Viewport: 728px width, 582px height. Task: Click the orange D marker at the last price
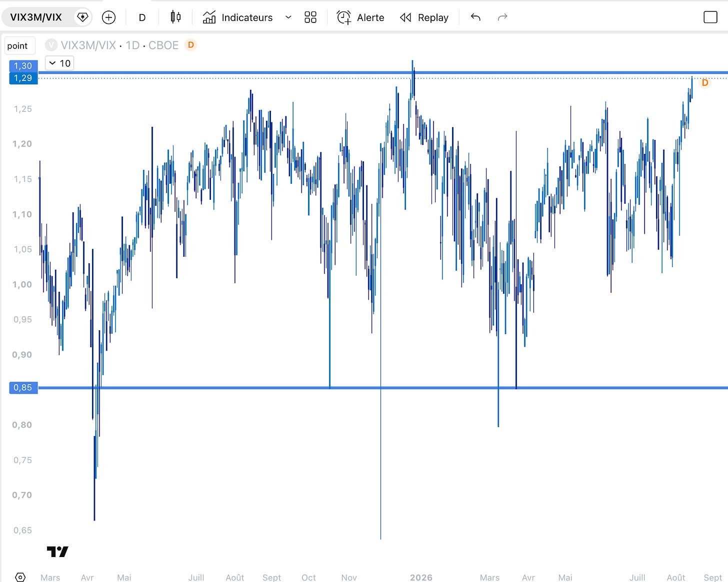click(x=705, y=82)
